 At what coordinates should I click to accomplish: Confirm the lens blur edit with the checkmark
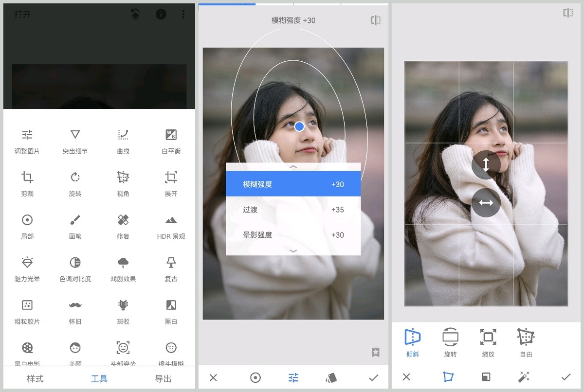[x=374, y=377]
